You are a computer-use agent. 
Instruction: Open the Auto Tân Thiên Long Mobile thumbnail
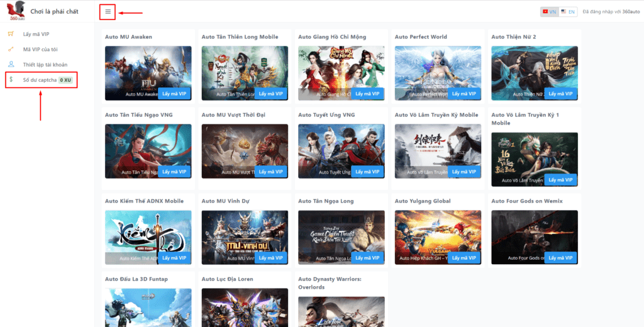245,73
